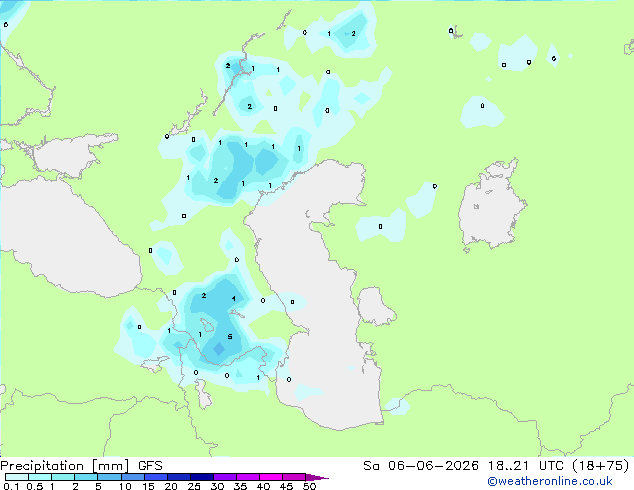
Task: Click the 0.1–0.5 mm legend color box
Action: pos(17,477)
